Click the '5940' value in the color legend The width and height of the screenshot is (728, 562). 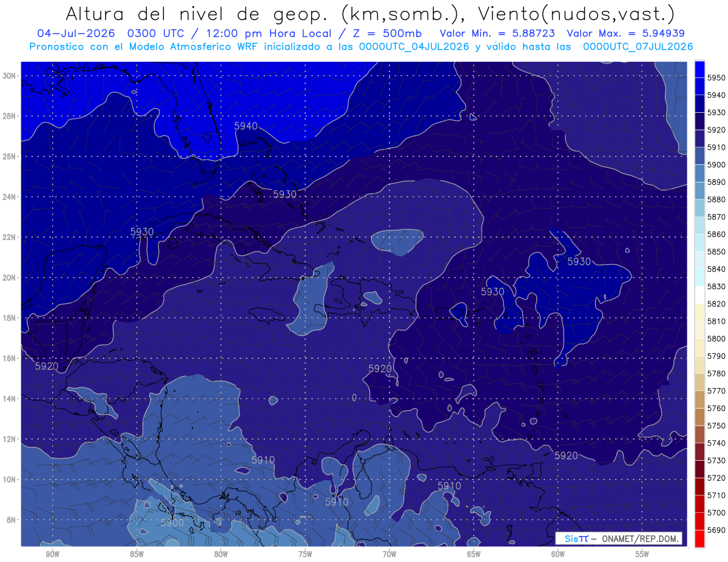tap(716, 95)
